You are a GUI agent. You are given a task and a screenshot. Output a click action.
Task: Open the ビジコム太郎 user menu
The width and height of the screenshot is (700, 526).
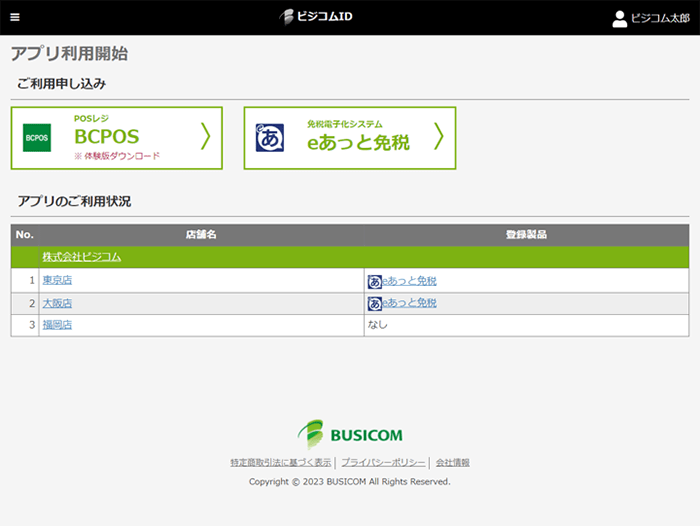pos(659,18)
